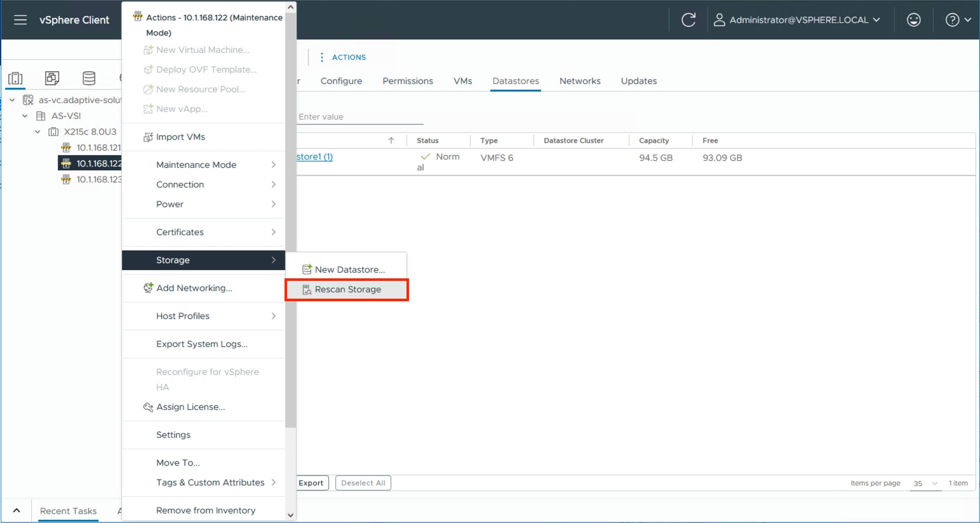Open the Datastores tab
Viewport: 980px width, 523px height.
click(x=516, y=81)
